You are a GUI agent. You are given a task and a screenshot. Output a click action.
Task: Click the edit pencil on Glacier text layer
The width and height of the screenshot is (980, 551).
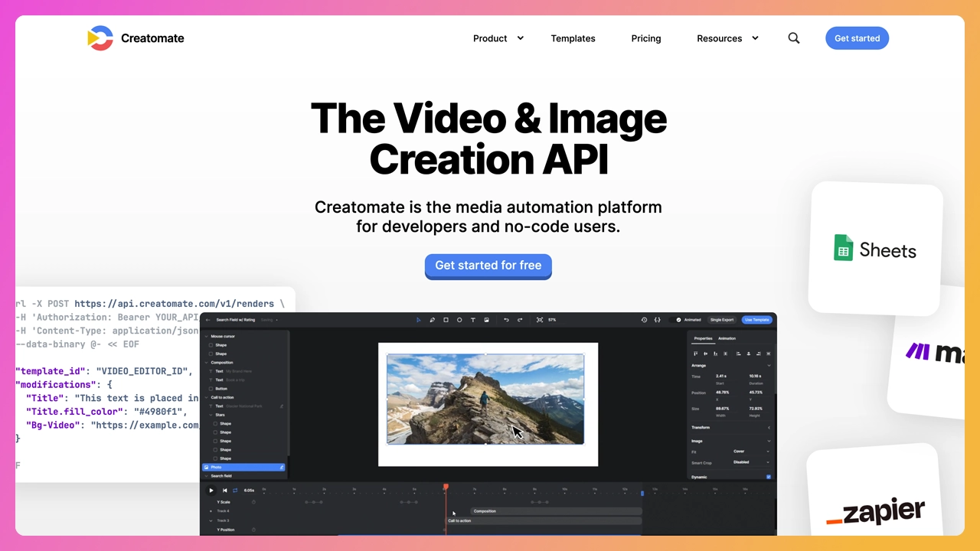coord(282,406)
